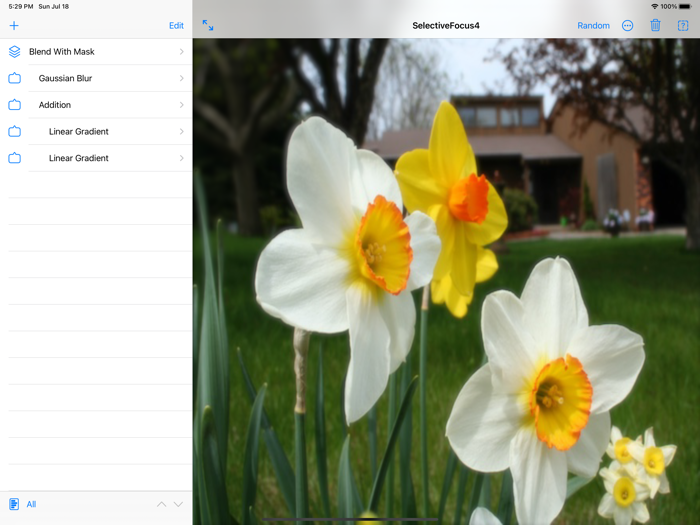Open the first Linear Gradient chevron
700x525 pixels.
[x=181, y=132]
